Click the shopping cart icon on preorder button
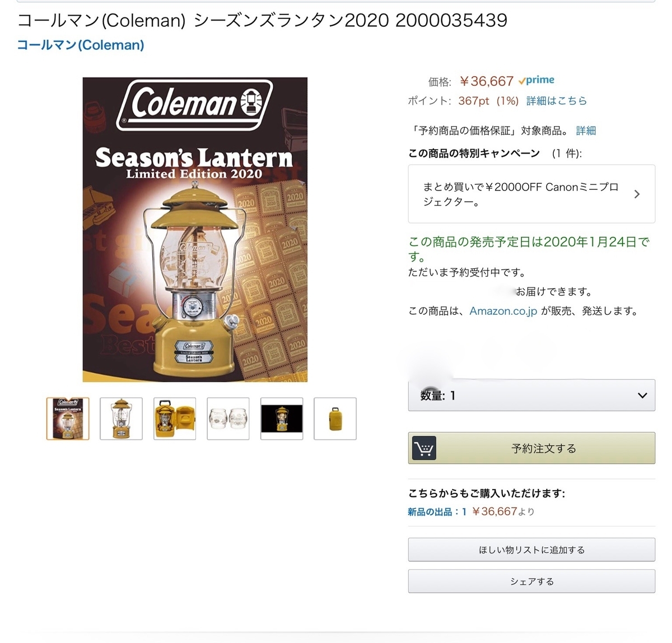The width and height of the screenshot is (672, 643). tap(424, 448)
